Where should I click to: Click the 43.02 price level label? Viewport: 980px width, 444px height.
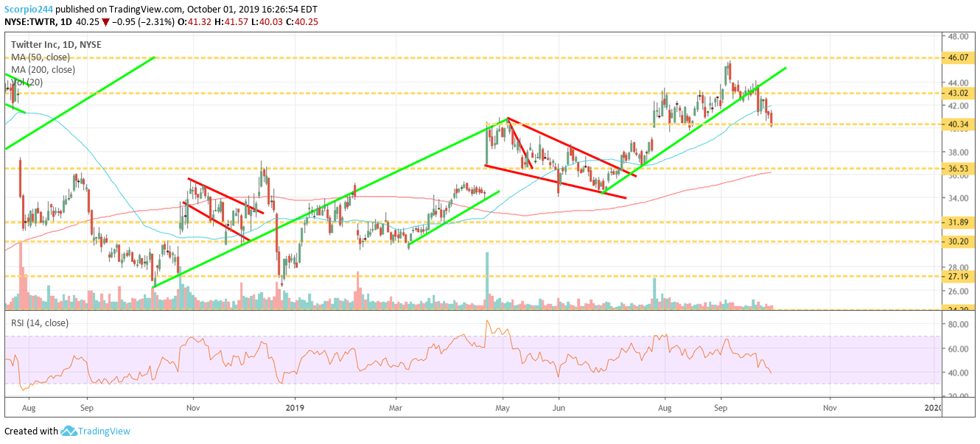pos(959,94)
